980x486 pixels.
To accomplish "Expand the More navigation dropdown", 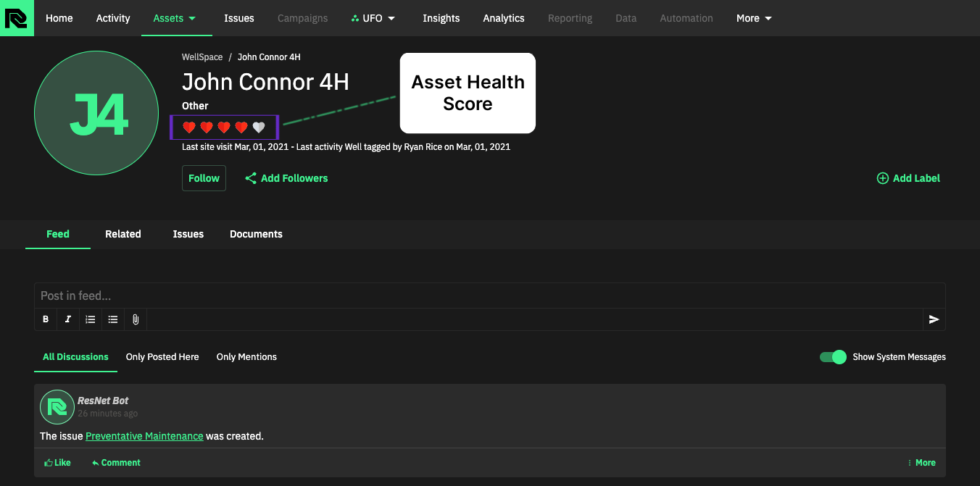I will 753,18.
